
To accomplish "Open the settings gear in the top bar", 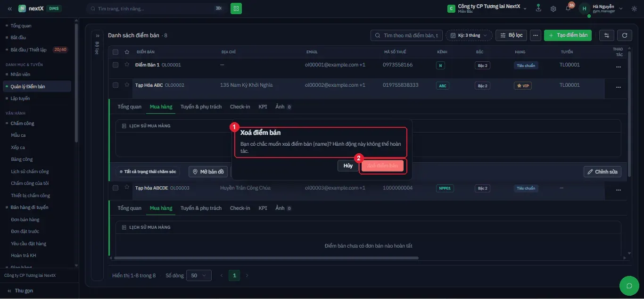I will click(x=553, y=8).
